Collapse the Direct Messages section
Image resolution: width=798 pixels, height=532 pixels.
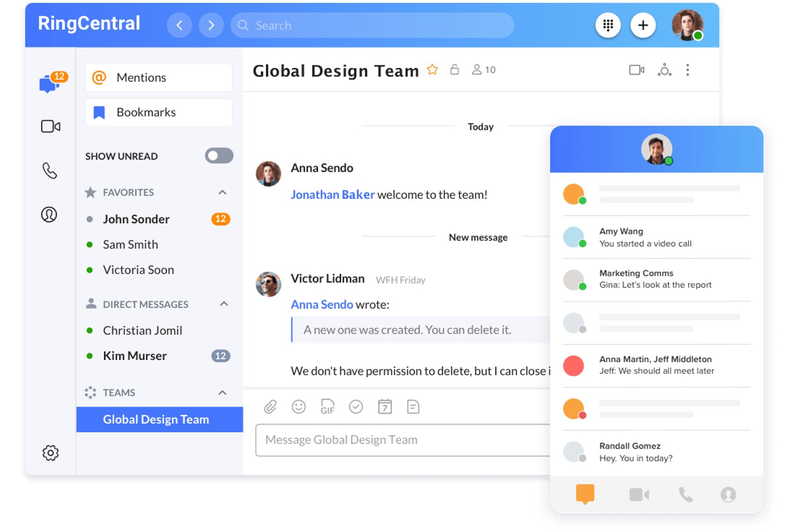tap(224, 304)
